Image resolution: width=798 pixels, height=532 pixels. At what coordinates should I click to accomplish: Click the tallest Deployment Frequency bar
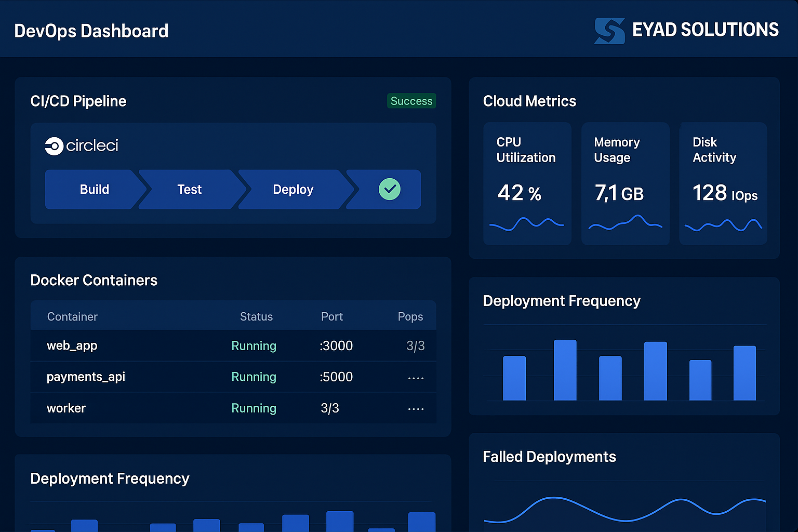[x=565, y=370]
